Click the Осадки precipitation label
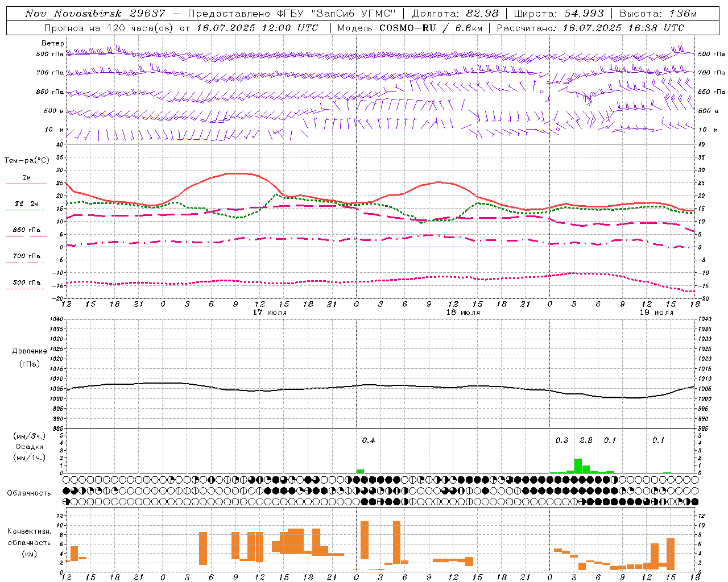This screenshot has width=728, height=582. [x=30, y=447]
